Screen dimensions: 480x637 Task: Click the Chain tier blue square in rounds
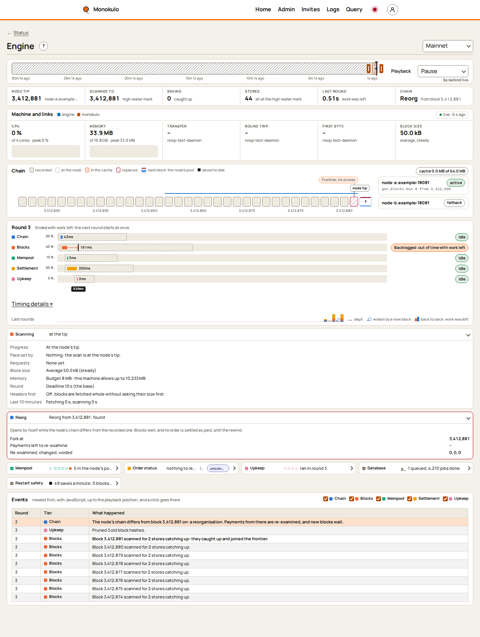[x=13, y=237]
